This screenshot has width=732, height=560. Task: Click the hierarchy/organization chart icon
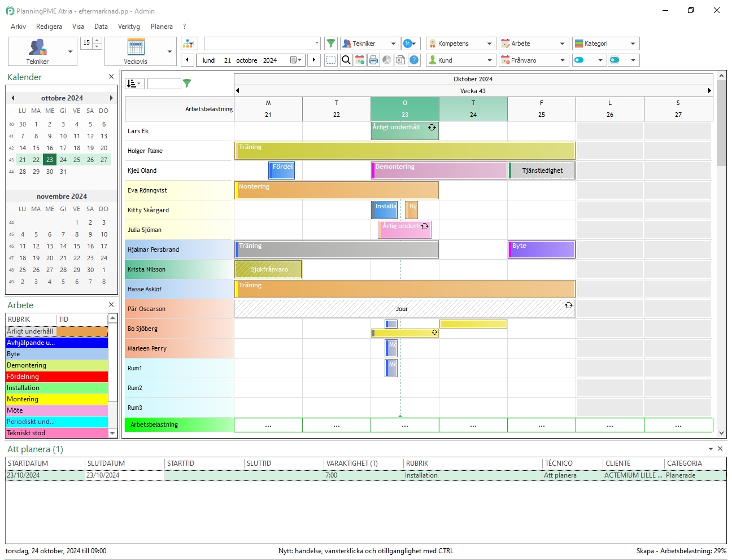pyautogui.click(x=189, y=43)
